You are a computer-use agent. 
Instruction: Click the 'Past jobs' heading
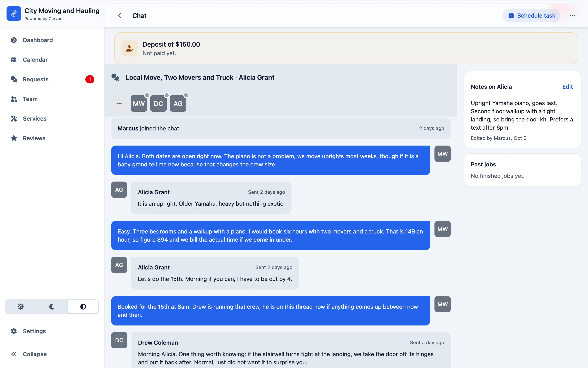[x=483, y=164]
